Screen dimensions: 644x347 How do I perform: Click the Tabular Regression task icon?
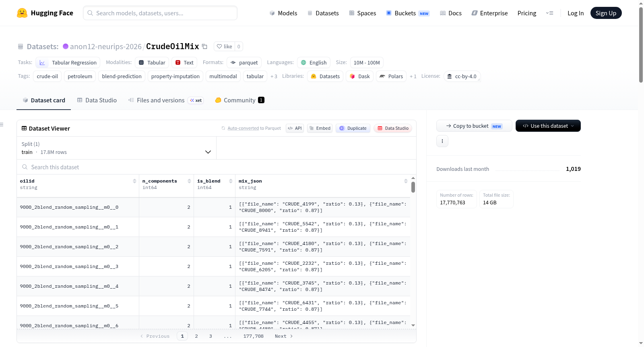[42, 62]
